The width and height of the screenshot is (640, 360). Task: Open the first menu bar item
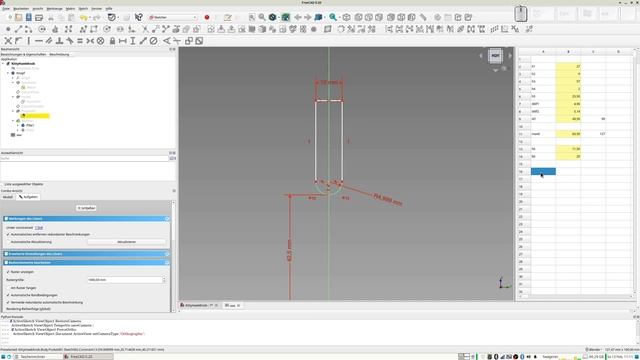point(5,9)
